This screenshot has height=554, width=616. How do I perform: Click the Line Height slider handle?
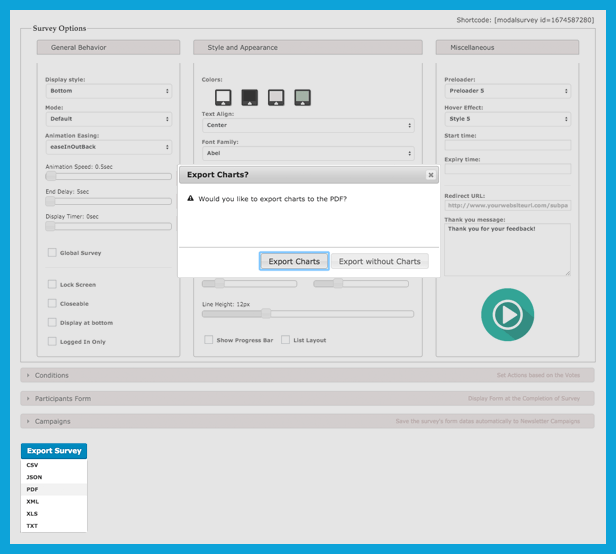266,314
